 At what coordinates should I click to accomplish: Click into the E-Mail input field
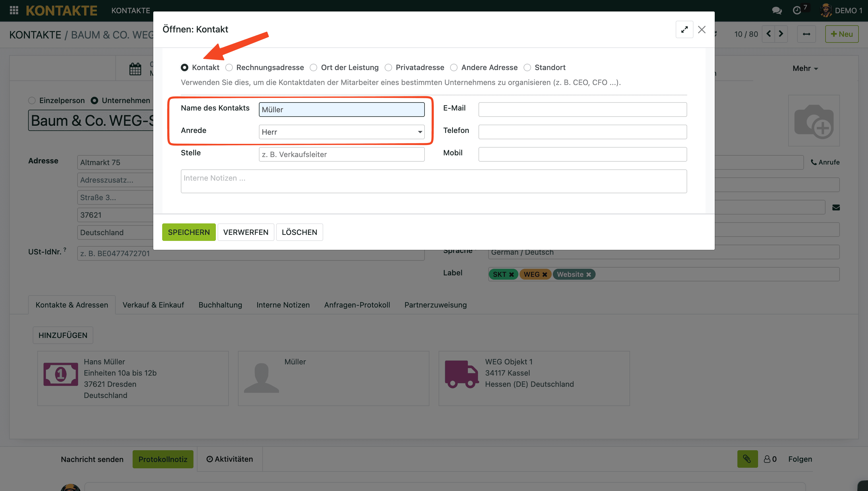tap(582, 110)
